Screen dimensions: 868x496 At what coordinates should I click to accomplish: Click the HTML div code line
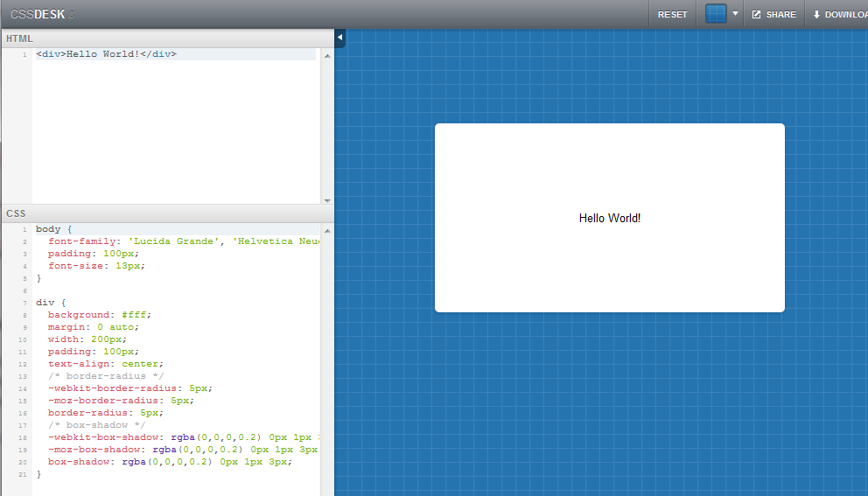pos(176,54)
